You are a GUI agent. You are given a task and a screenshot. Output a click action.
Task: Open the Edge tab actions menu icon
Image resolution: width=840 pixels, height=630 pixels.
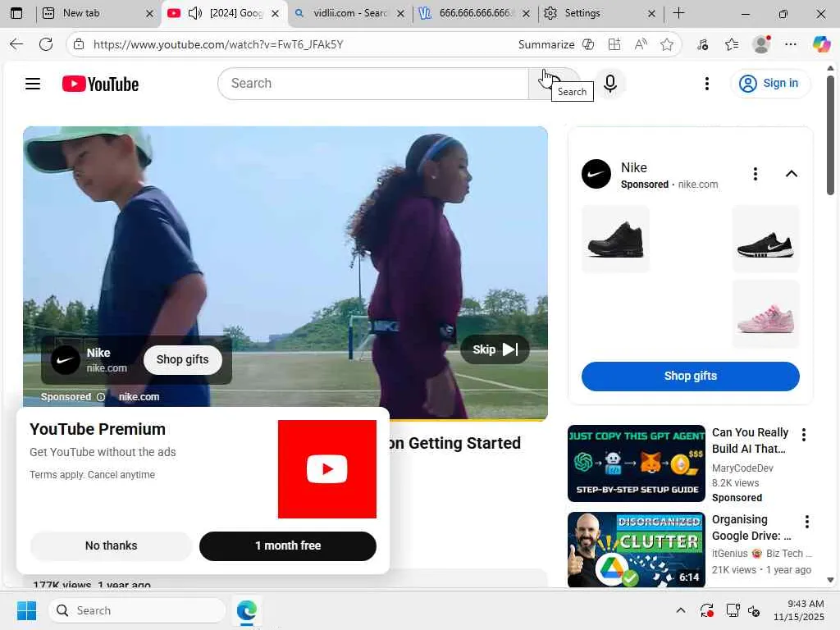pyautogui.click(x=16, y=13)
